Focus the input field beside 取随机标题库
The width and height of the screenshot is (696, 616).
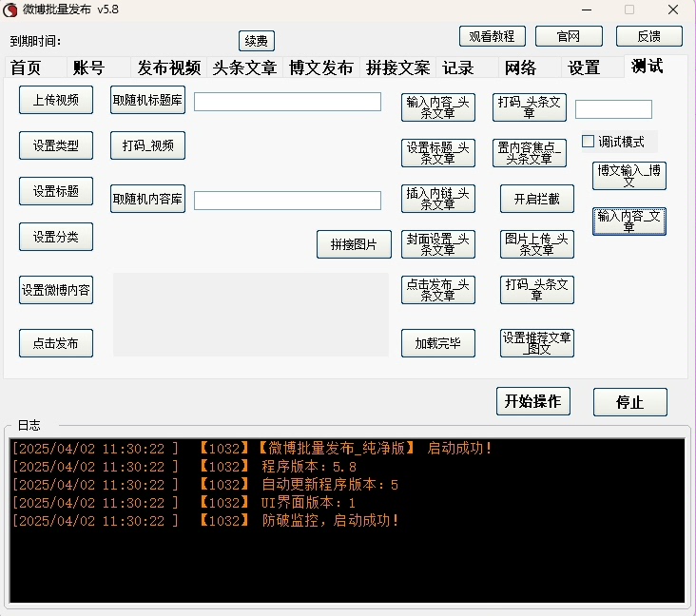288,102
